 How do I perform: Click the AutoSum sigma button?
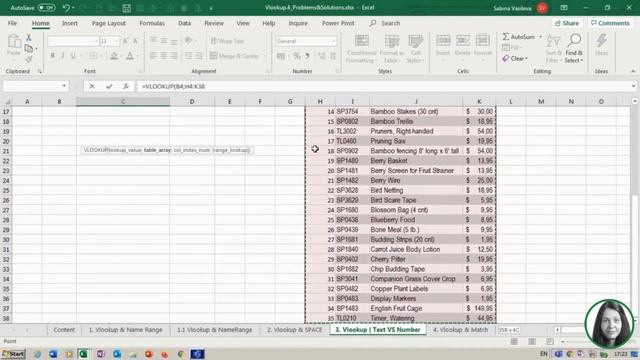coord(518,37)
